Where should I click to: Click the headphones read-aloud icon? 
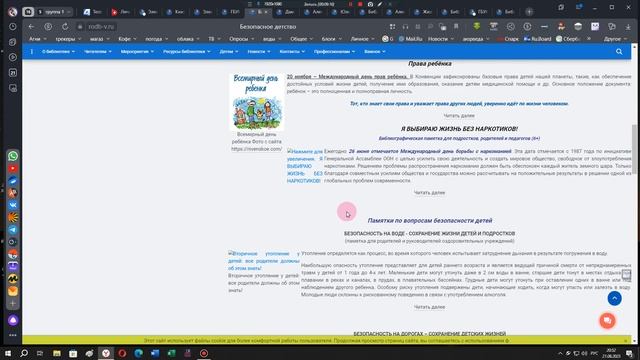pyautogui.click(x=405, y=27)
